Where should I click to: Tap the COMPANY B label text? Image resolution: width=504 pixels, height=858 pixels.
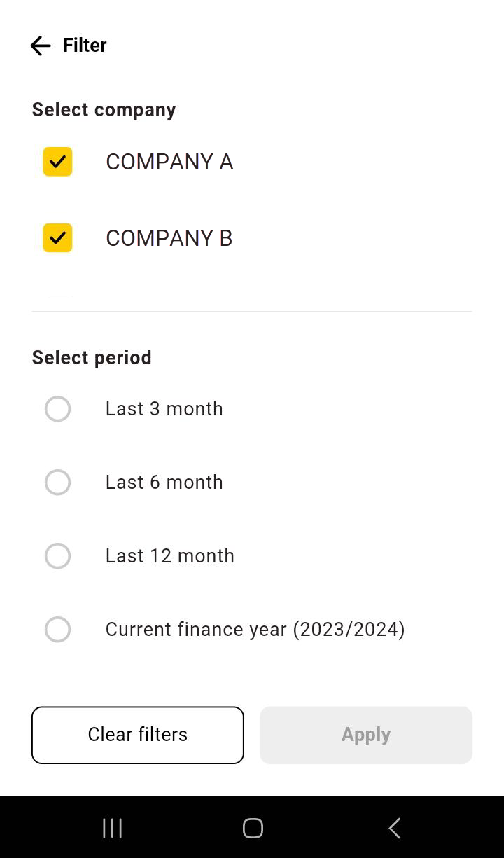click(x=169, y=237)
